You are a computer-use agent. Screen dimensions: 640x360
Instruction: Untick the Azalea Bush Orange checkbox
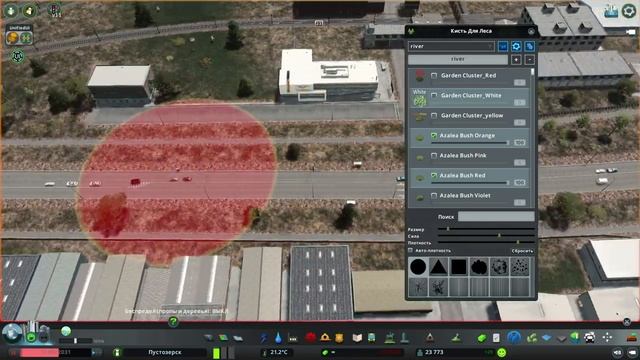coord(434,136)
